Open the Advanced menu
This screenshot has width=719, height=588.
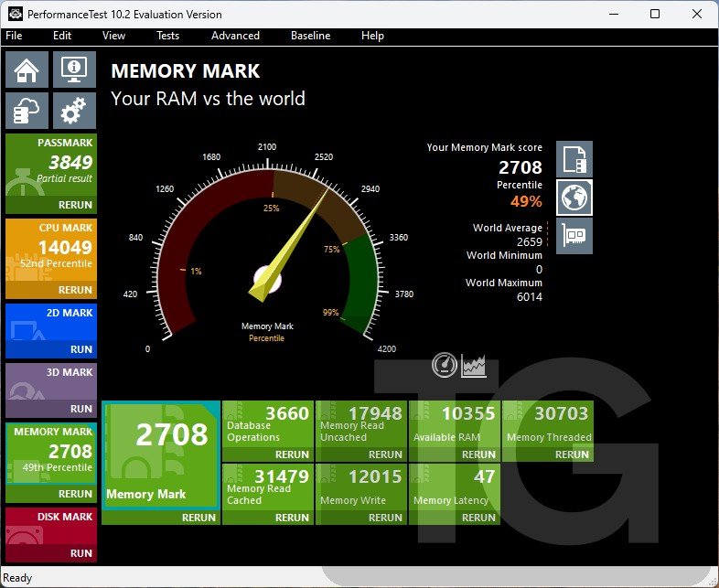235,36
